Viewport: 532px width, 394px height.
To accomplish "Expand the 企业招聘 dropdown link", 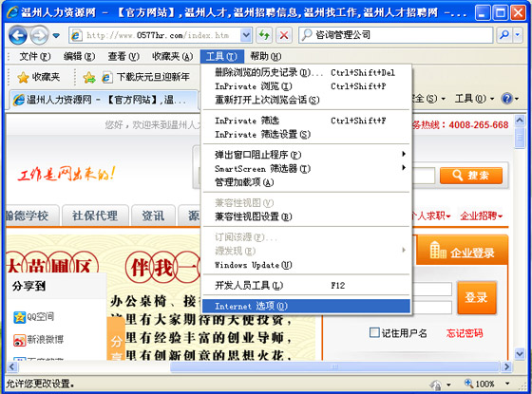I will tap(481, 216).
